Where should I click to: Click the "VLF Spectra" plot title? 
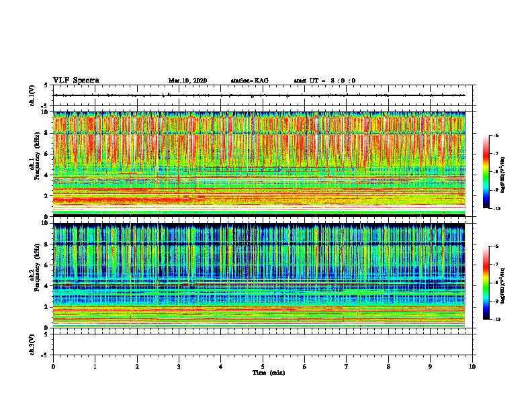click(x=76, y=80)
